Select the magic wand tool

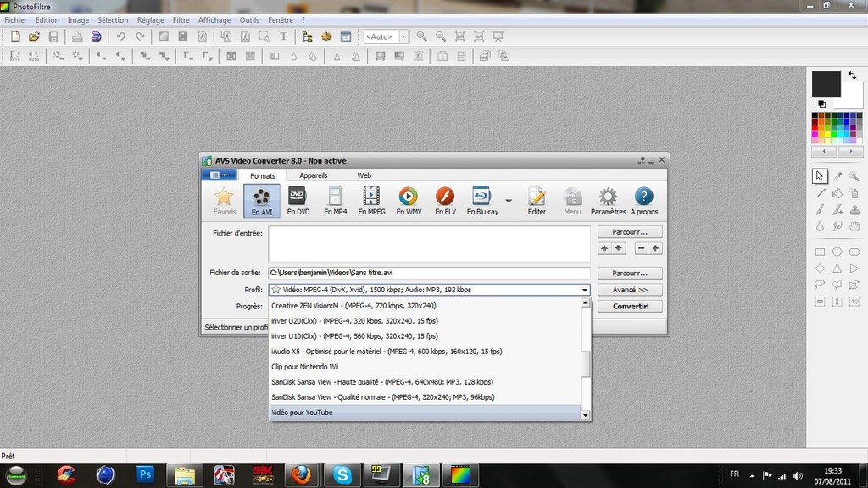(x=854, y=176)
